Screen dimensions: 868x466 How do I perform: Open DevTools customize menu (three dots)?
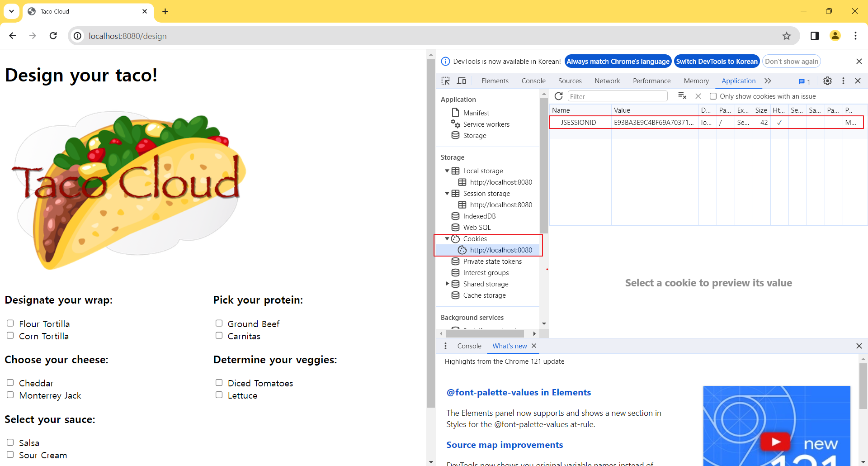pyautogui.click(x=843, y=81)
